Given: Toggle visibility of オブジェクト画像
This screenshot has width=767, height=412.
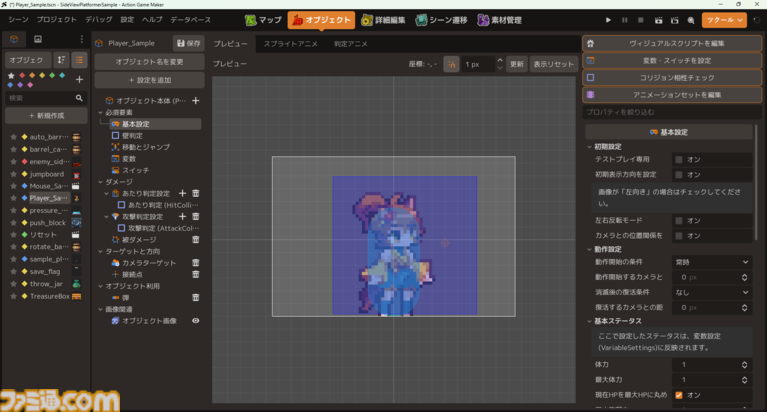Looking at the screenshot, I should click(x=196, y=320).
